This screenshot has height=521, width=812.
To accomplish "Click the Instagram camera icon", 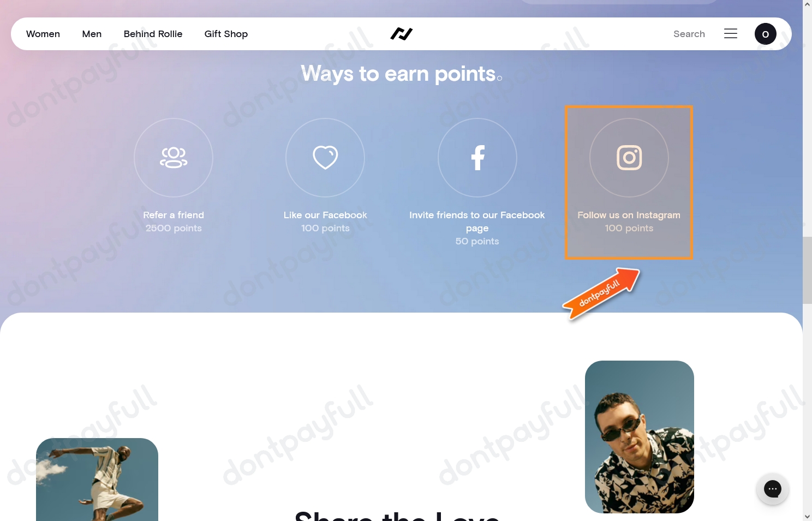I will (x=629, y=158).
